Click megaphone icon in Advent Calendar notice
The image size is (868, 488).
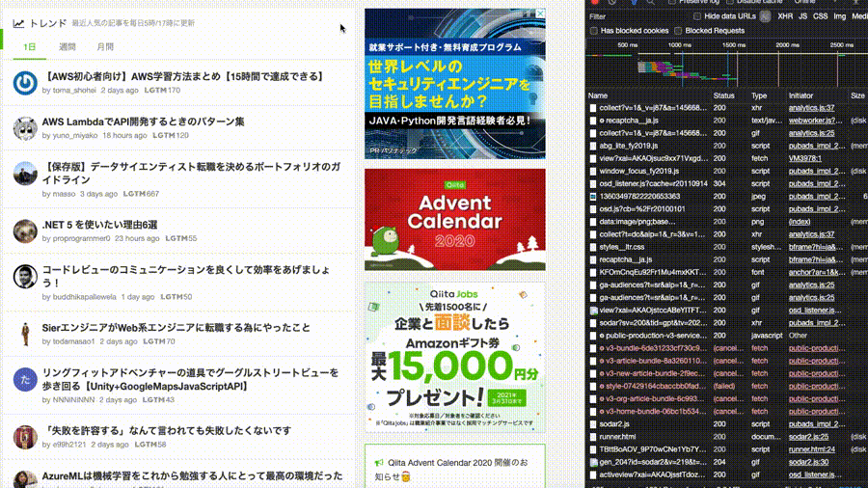coord(379,463)
